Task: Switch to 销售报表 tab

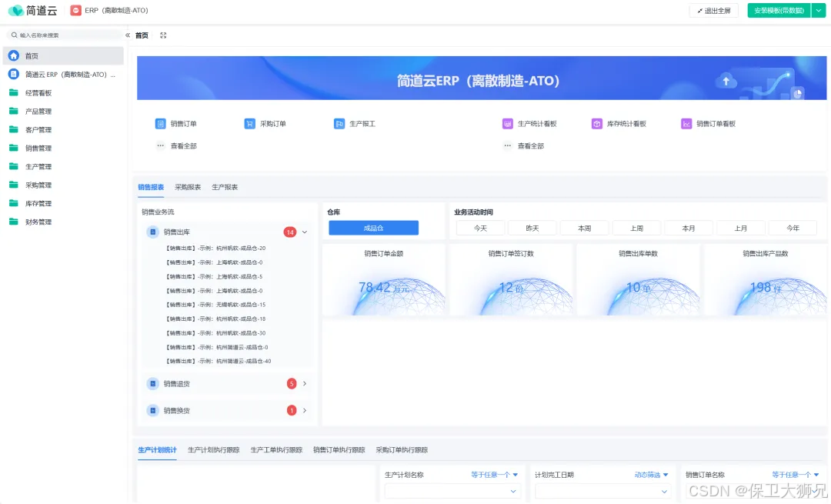Action: [151, 187]
